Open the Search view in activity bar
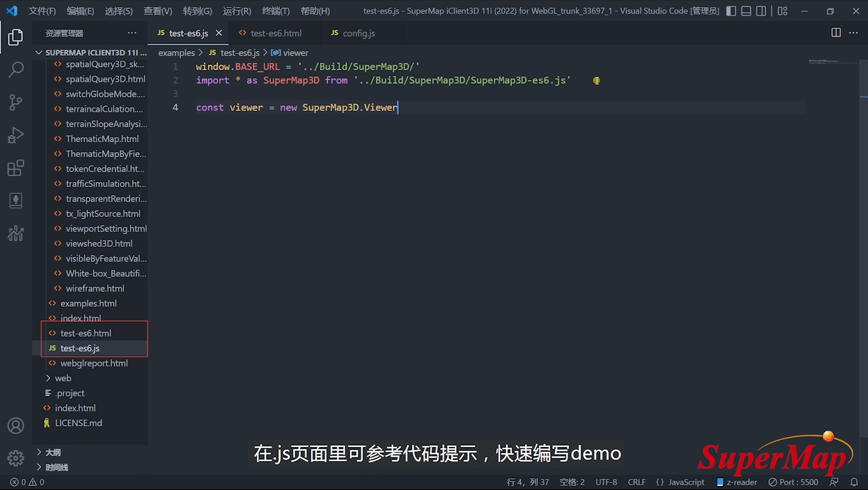 (16, 69)
